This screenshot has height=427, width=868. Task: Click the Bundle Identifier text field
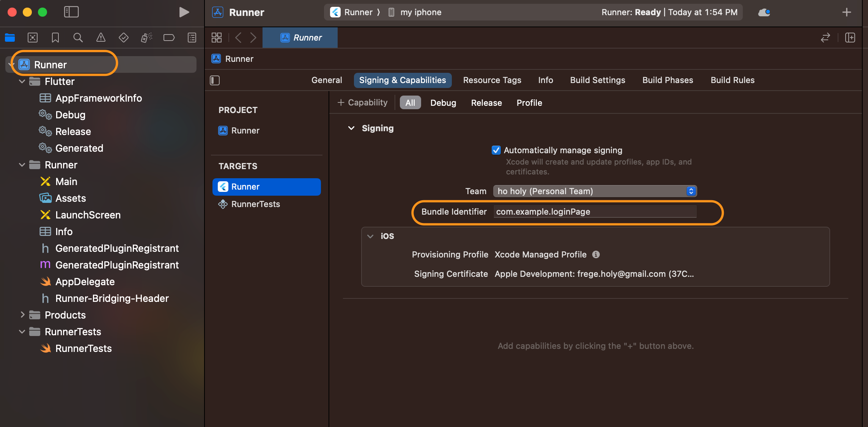point(594,212)
